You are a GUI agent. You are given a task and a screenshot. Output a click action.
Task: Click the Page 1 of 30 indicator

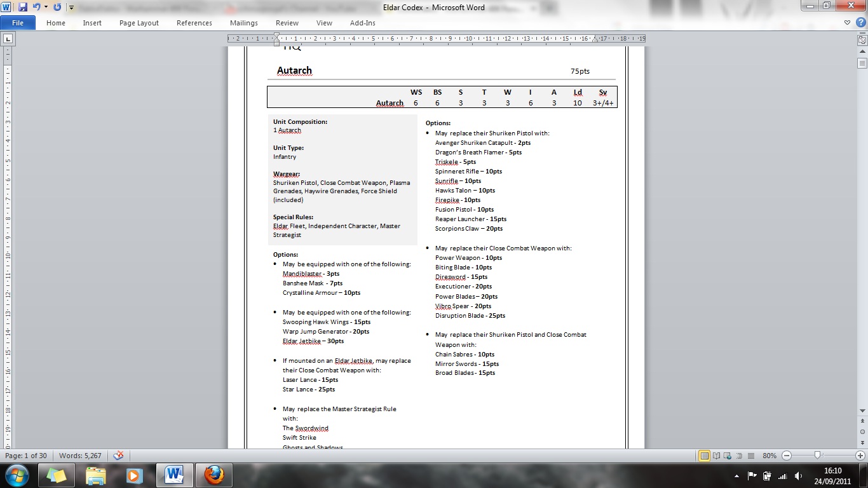(x=26, y=456)
